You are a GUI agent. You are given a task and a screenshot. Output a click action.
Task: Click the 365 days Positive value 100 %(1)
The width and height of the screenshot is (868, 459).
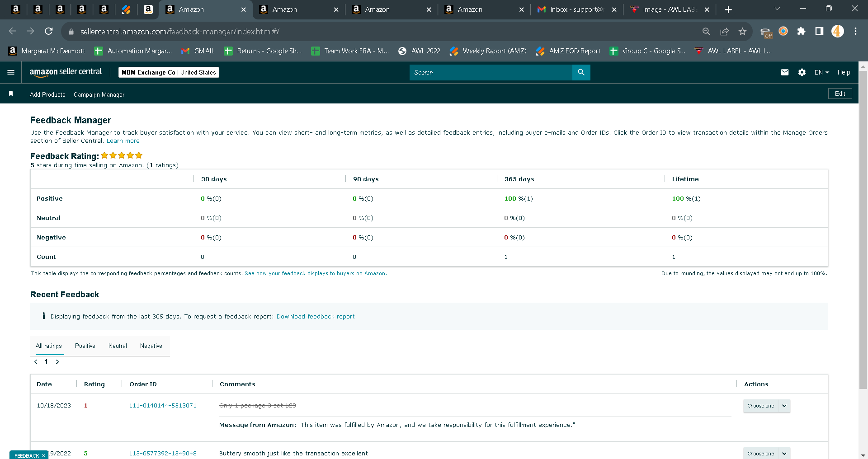[x=519, y=199]
